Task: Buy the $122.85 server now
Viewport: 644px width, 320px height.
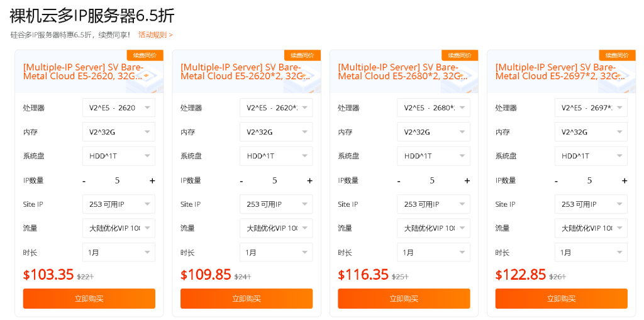Action: coord(561,299)
